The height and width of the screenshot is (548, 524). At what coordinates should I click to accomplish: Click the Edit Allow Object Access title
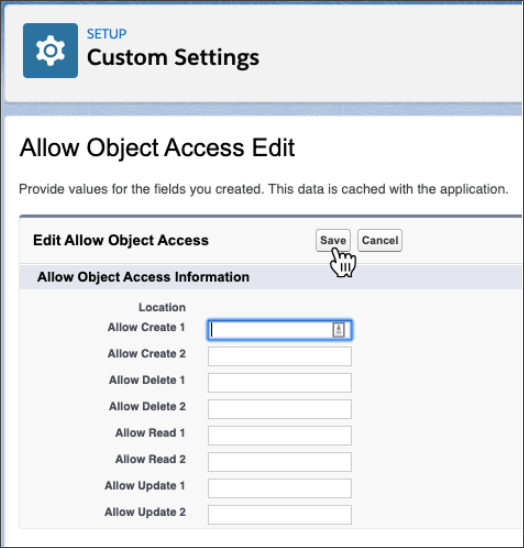[x=121, y=240]
